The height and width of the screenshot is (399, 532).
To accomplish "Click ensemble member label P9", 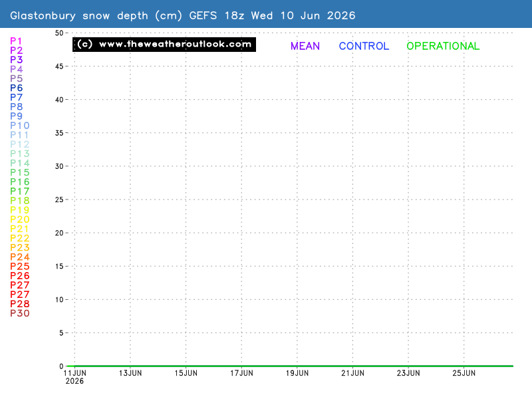I will coord(16,116).
